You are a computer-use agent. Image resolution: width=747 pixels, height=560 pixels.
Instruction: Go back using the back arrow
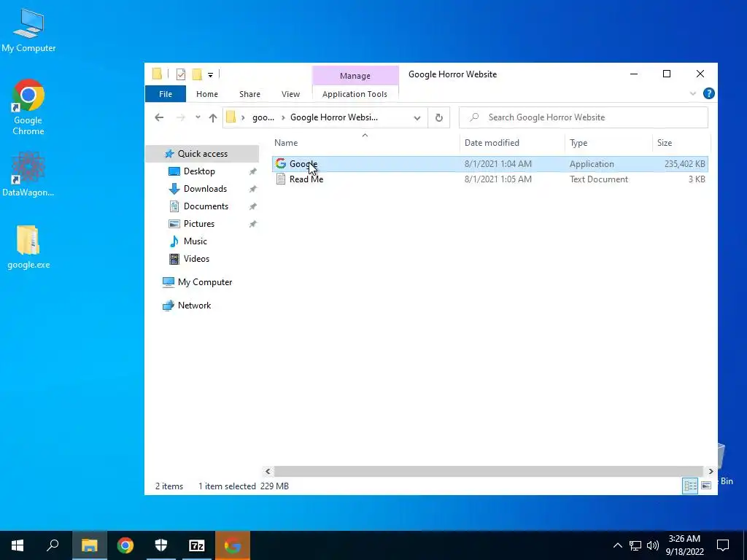pyautogui.click(x=159, y=117)
